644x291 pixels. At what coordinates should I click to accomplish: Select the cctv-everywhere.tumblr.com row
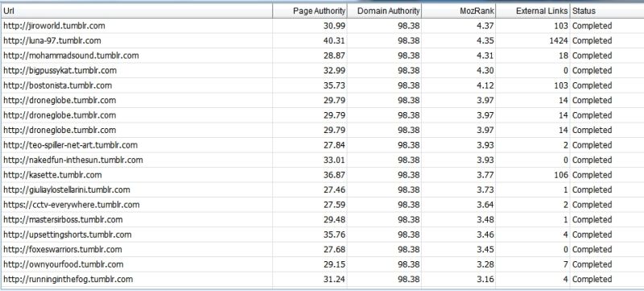[322, 205]
